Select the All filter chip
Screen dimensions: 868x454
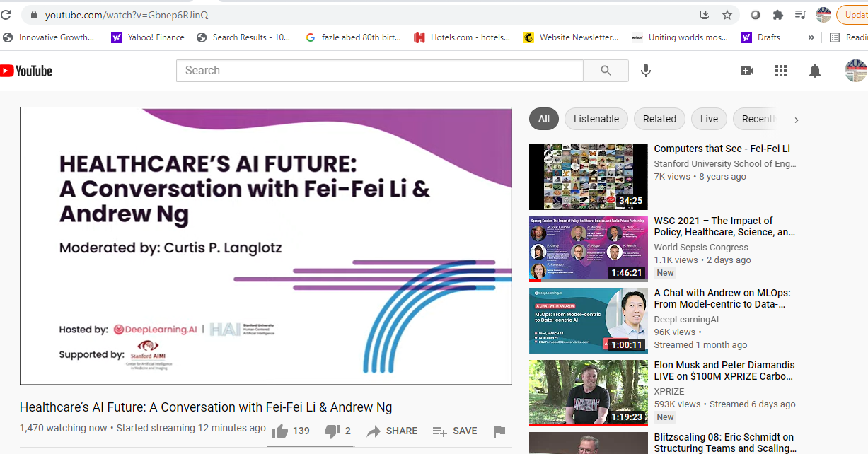click(544, 119)
